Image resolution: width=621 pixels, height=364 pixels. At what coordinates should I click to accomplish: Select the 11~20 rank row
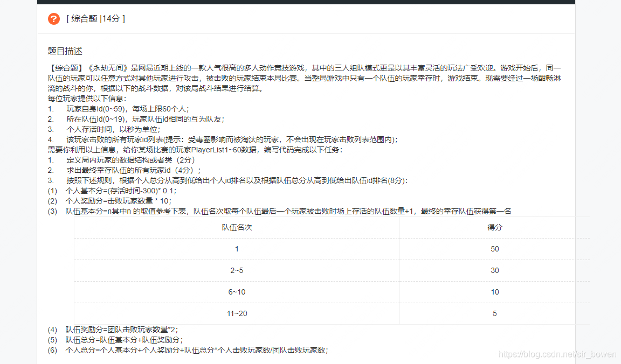236,313
